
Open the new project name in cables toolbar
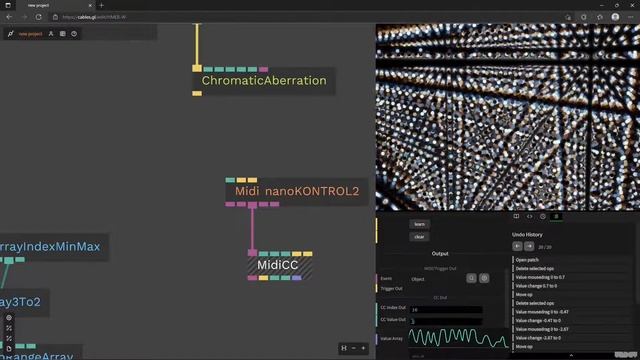[x=30, y=34]
